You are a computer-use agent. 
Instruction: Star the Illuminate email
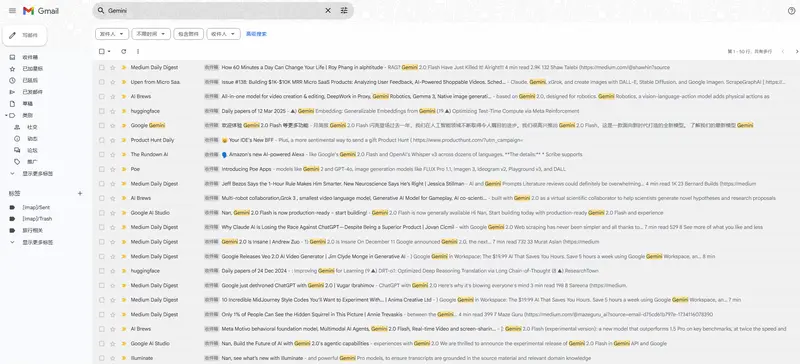point(113,358)
